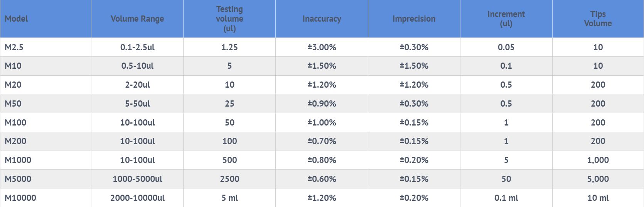Select the M100 model cell
644x207 pixels.
[x=15, y=122]
